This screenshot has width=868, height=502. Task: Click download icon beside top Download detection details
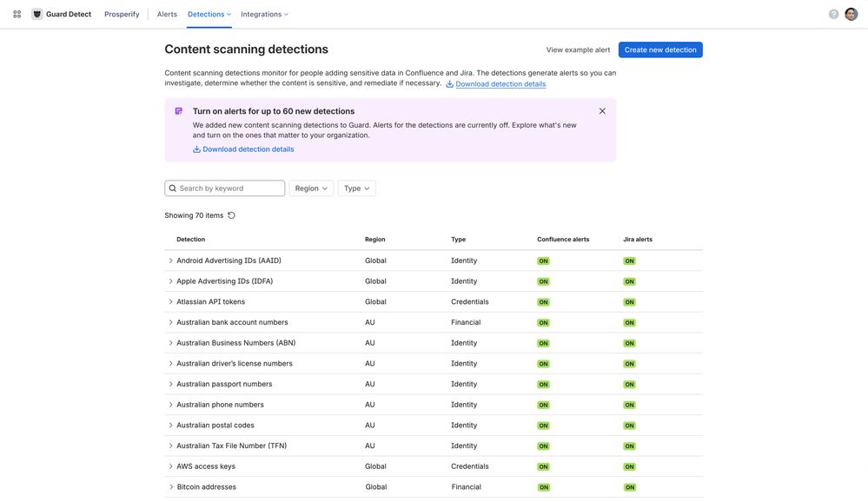point(449,84)
